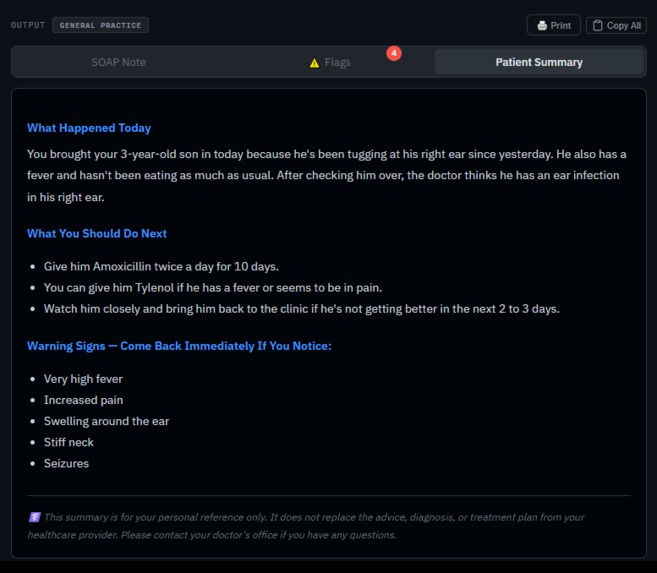The width and height of the screenshot is (657, 573).
Task: Select the Patient Summary tab
Action: point(539,62)
